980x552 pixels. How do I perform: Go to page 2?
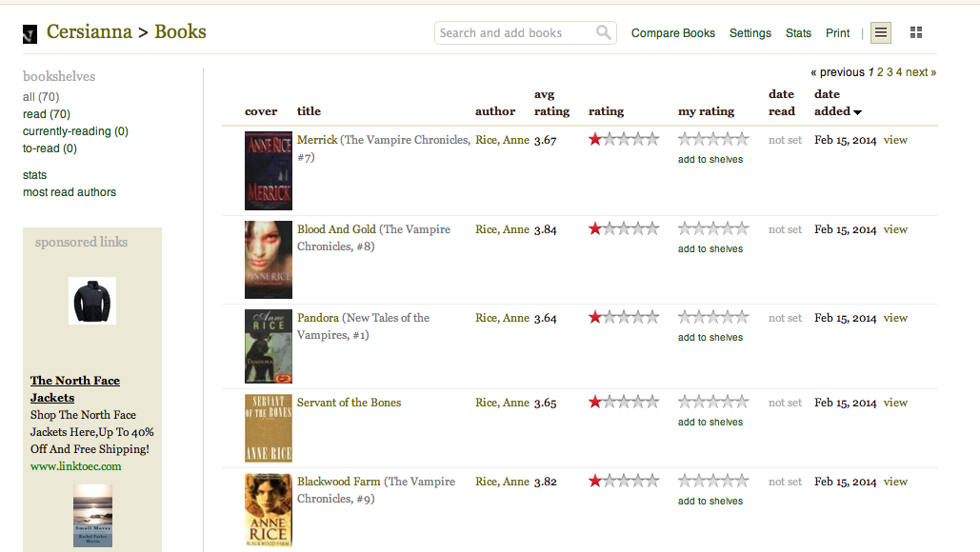pos(880,72)
